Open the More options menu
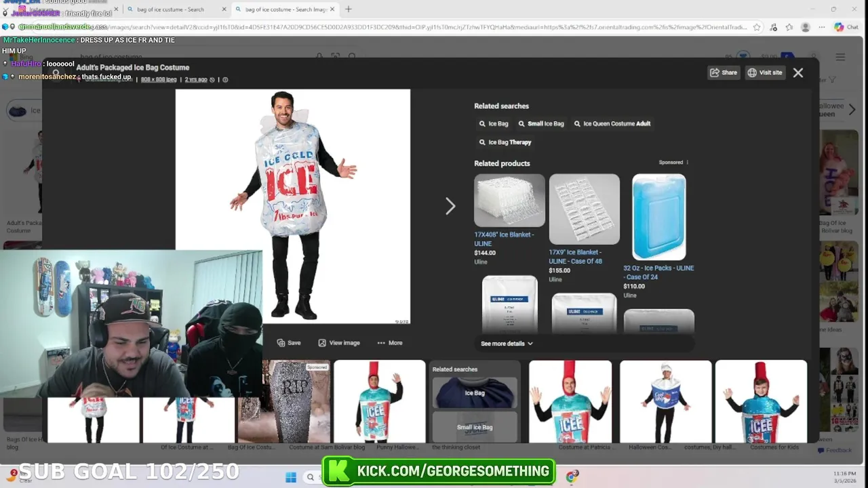The height and width of the screenshot is (488, 868). 390,343
